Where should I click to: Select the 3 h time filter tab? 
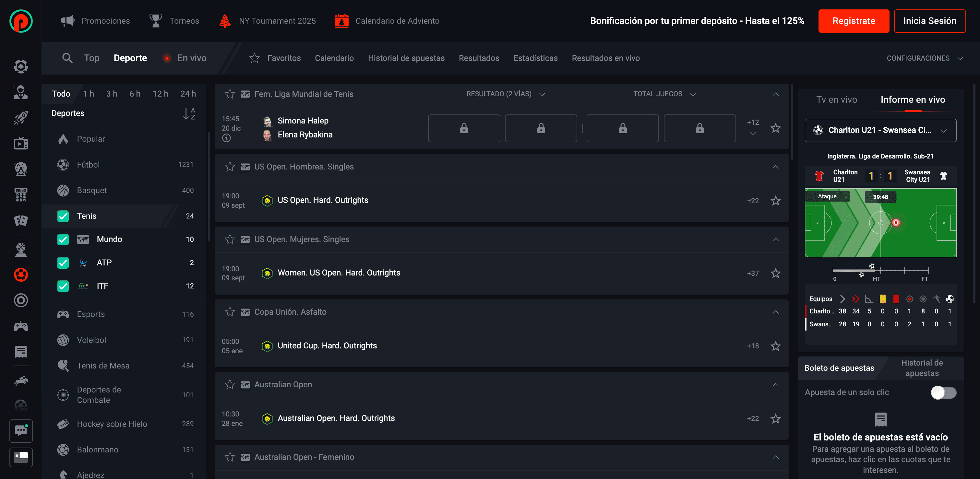pos(112,94)
